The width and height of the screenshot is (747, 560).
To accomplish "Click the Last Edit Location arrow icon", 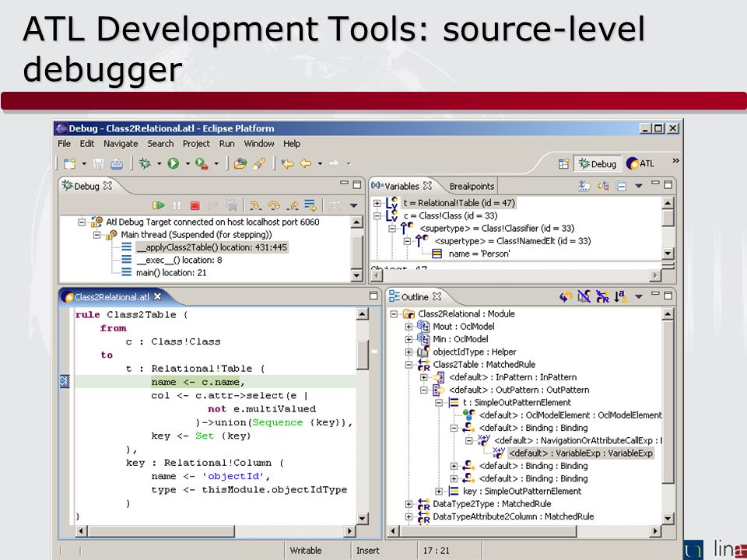I will click(x=287, y=164).
